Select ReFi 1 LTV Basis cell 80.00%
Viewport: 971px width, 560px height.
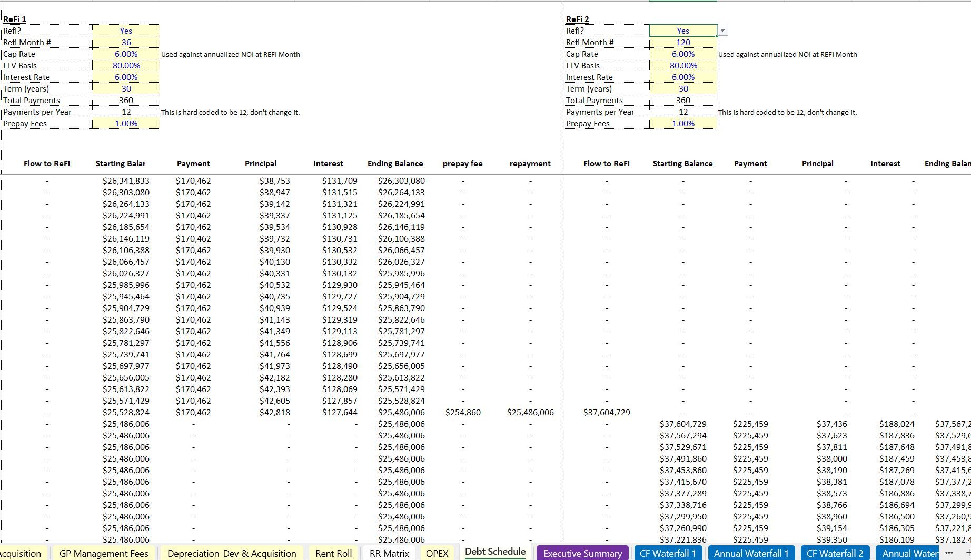(126, 65)
